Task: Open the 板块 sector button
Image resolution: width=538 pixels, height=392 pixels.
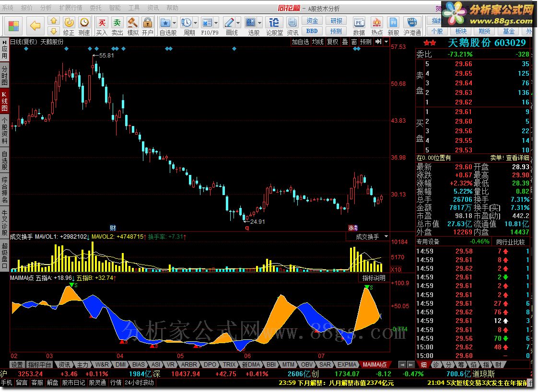Action: (461, 31)
